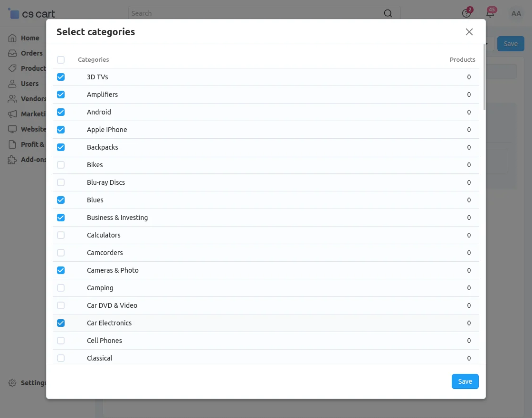Open the Add-ons section

(x=12, y=160)
